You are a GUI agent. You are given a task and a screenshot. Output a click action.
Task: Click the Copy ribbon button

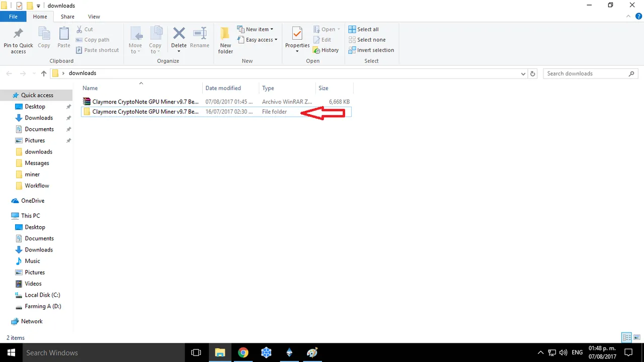point(44,38)
